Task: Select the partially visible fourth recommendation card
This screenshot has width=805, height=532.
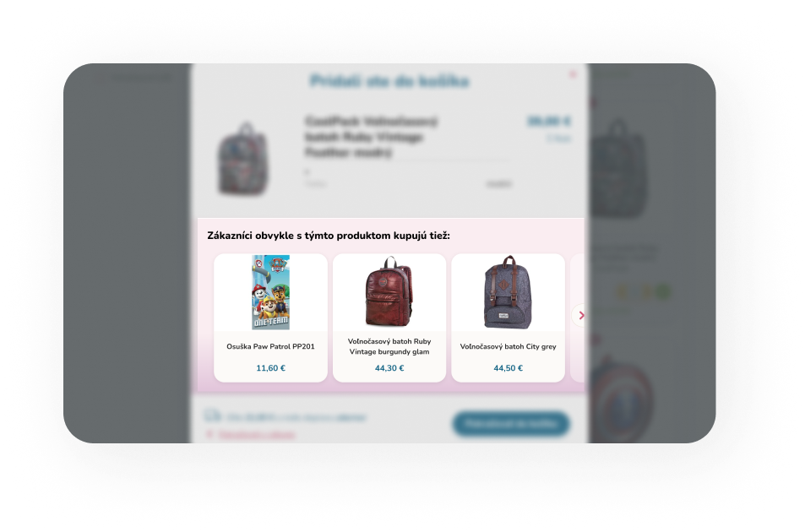Action: tap(577, 318)
